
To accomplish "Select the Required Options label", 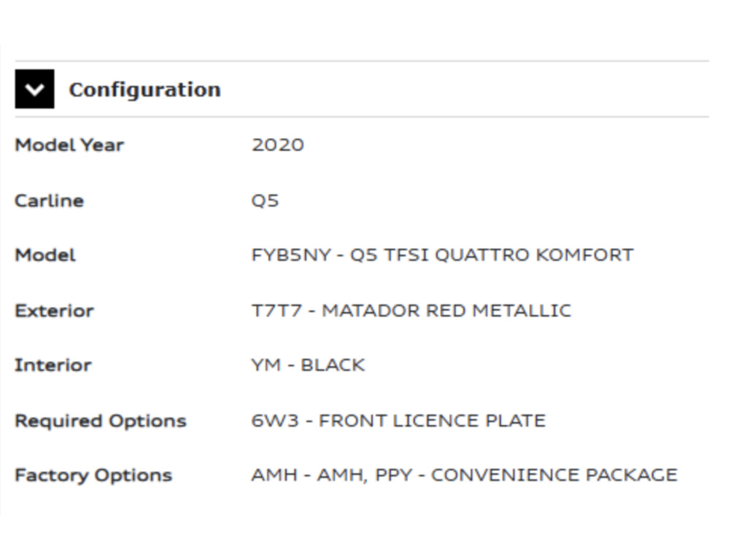I will pos(101,421).
